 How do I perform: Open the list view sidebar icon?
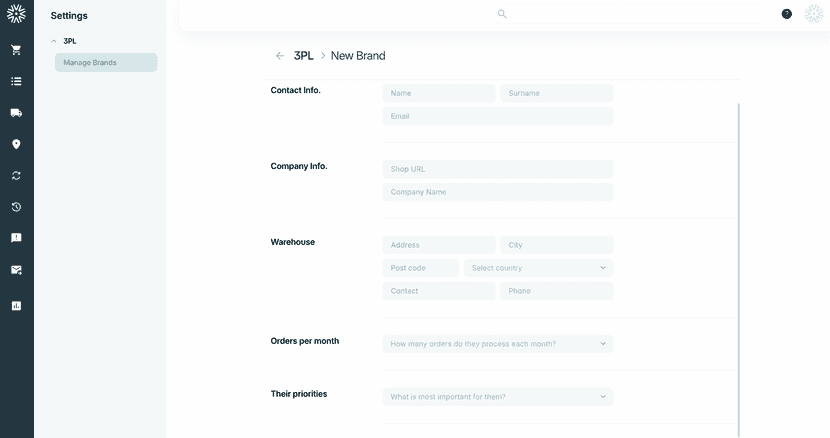point(16,81)
